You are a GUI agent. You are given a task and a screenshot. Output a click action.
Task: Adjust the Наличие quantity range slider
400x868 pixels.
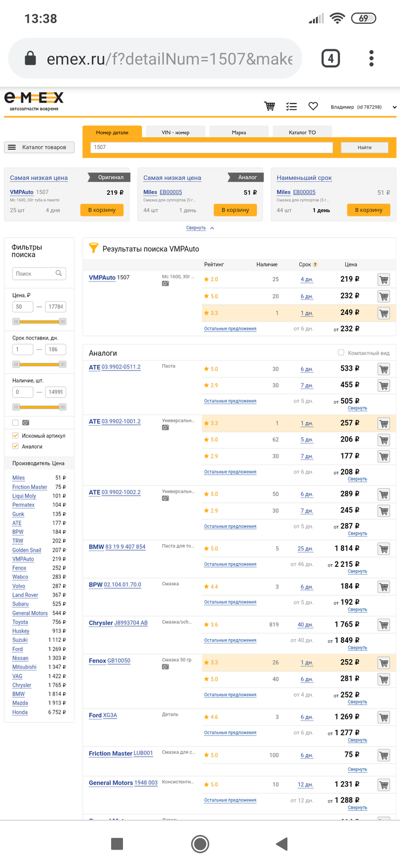click(x=39, y=407)
